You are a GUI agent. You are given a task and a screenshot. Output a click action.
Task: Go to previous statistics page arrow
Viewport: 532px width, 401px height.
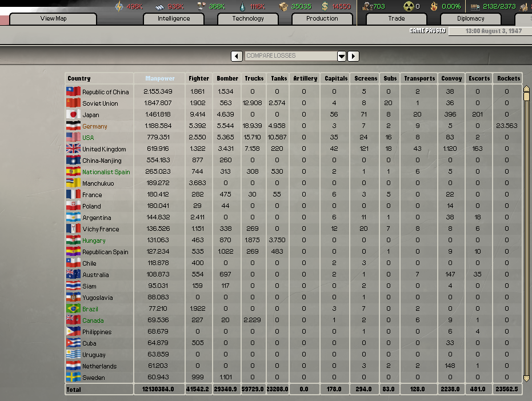(x=237, y=56)
